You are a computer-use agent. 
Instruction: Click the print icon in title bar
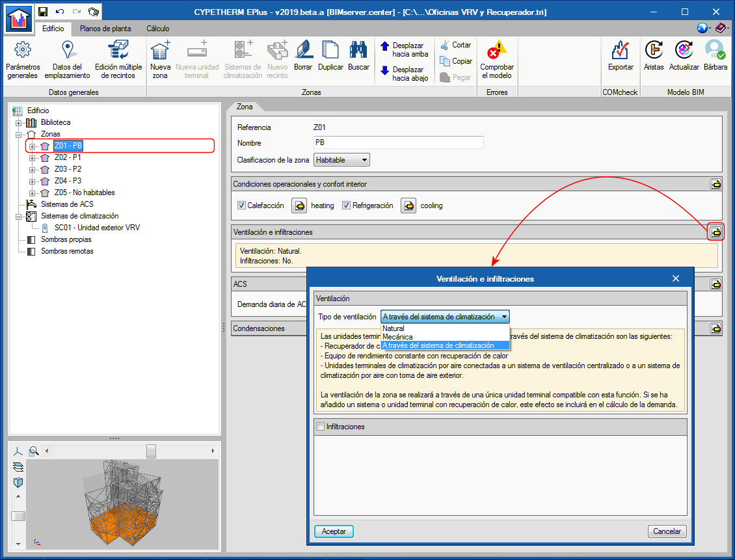tap(94, 12)
